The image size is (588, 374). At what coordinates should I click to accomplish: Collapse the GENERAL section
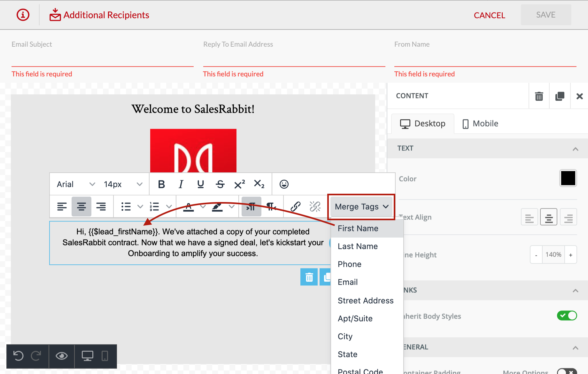[x=575, y=348]
